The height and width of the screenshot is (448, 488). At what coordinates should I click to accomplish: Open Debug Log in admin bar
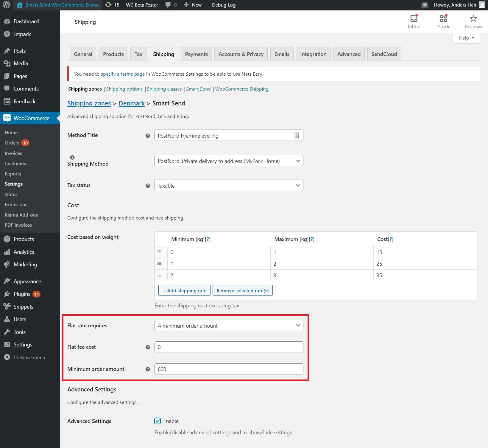224,5
